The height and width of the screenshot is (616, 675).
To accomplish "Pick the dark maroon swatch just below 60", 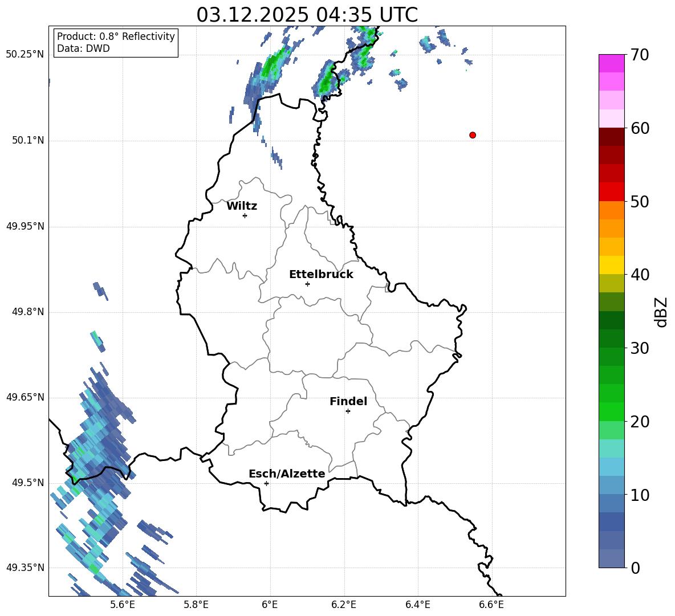I will point(612,137).
